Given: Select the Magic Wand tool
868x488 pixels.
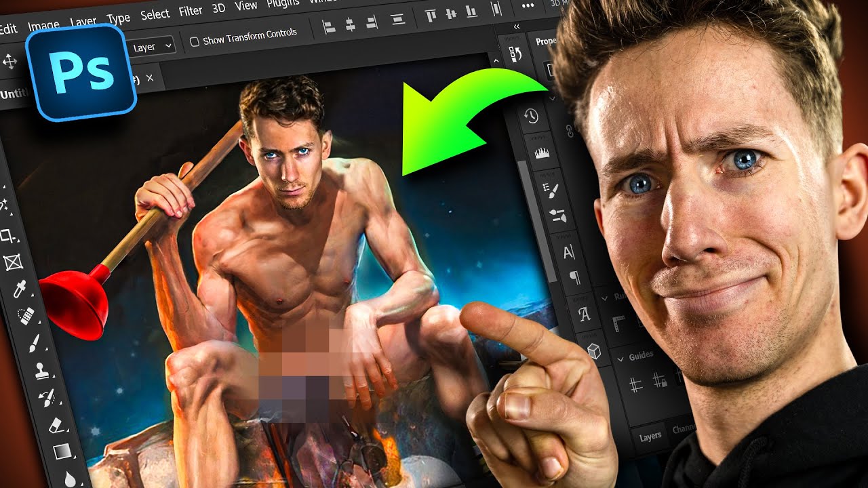Looking at the screenshot, I should click(x=3, y=204).
